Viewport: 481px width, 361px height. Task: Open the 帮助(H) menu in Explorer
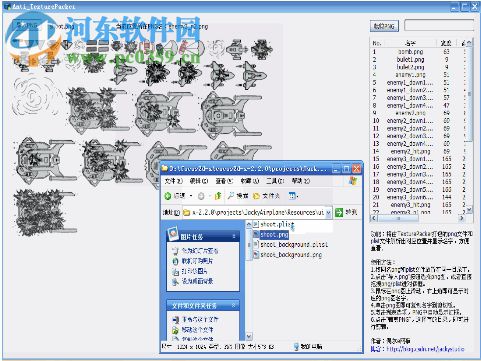pyautogui.click(x=300, y=181)
